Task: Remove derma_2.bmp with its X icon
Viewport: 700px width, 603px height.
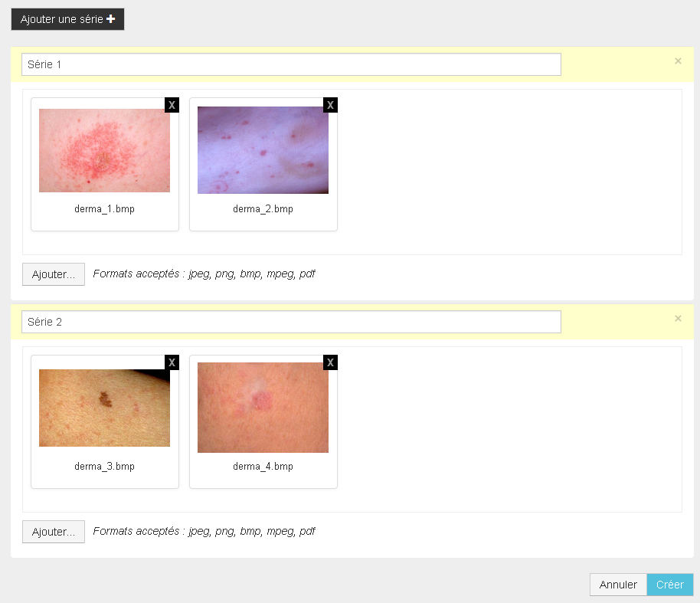Action: tap(330, 105)
